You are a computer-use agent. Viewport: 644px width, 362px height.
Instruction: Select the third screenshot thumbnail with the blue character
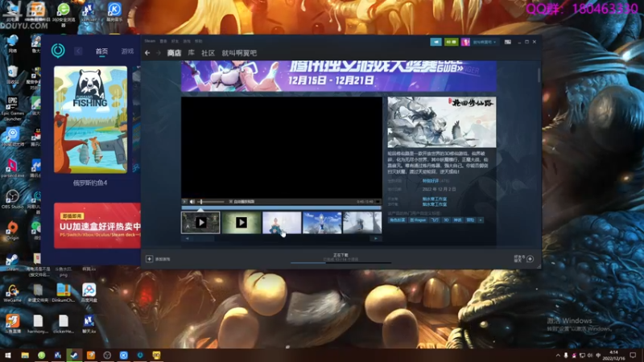pos(281,223)
